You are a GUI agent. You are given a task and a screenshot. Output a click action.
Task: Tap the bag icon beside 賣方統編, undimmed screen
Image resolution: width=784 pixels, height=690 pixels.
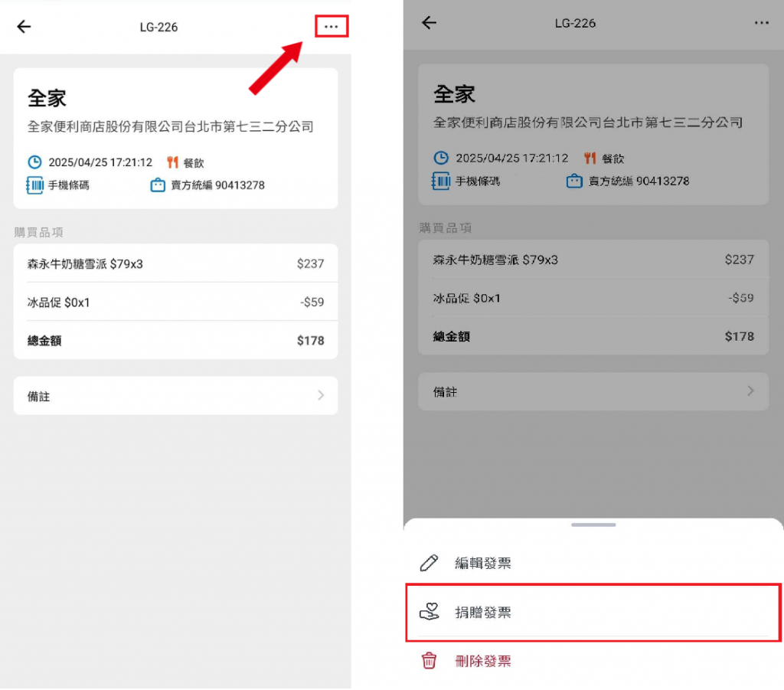tap(158, 185)
